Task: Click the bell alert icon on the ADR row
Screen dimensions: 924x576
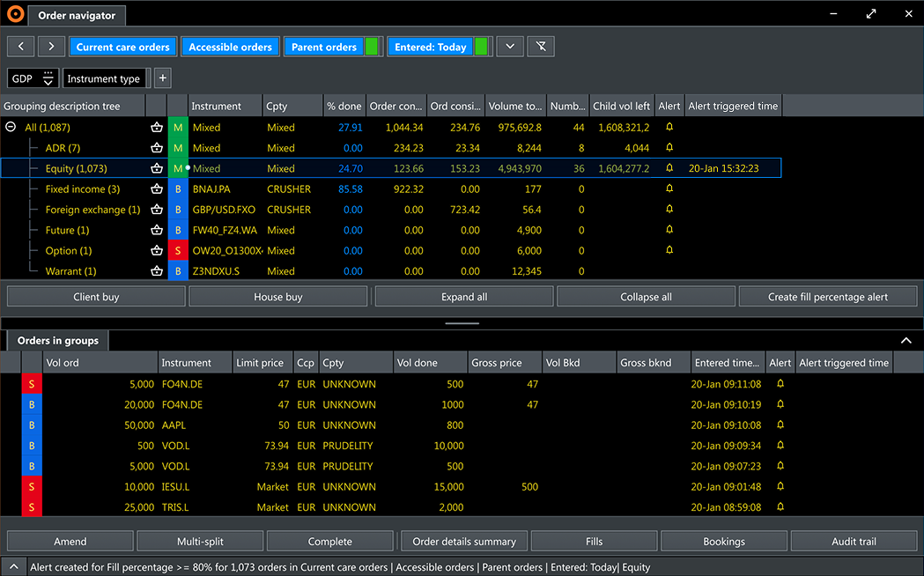Action: pyautogui.click(x=669, y=148)
